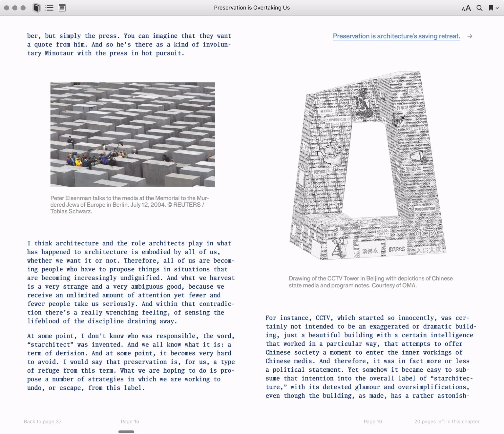Click the window title 'Preservation is Overtaking Us'
This screenshot has height=434, width=504.
[x=252, y=8]
